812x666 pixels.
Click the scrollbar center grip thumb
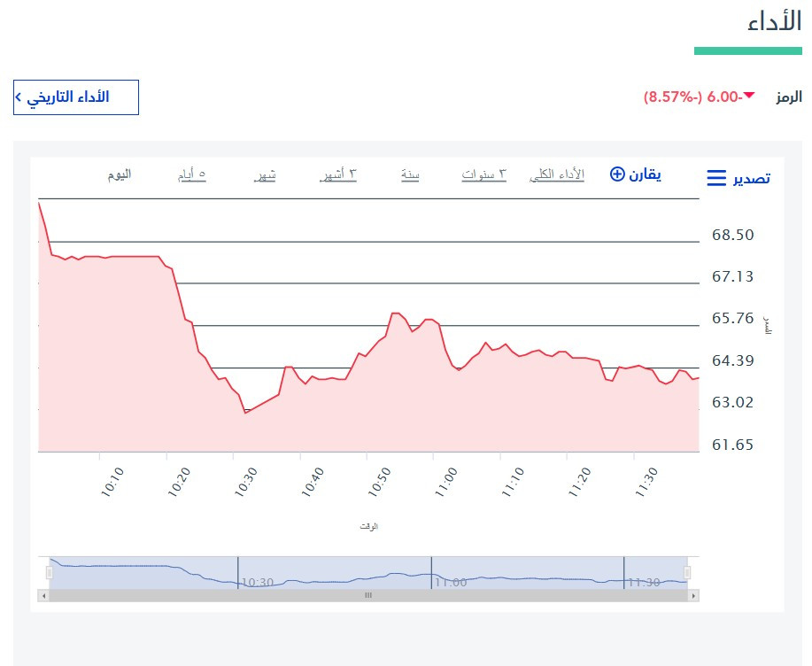point(368,595)
